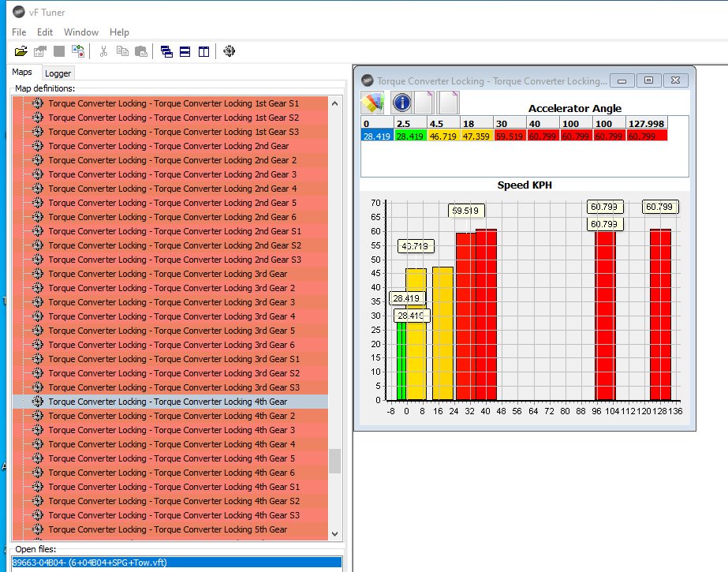The width and height of the screenshot is (728, 572).
Task: Select Torque Converter Locking 4th Gear 4
Action: tap(172, 444)
